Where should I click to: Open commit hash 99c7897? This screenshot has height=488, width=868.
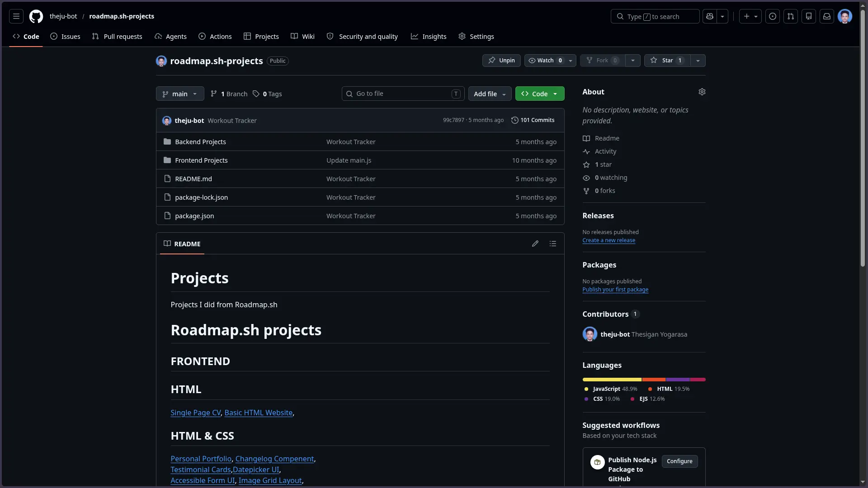click(x=453, y=120)
